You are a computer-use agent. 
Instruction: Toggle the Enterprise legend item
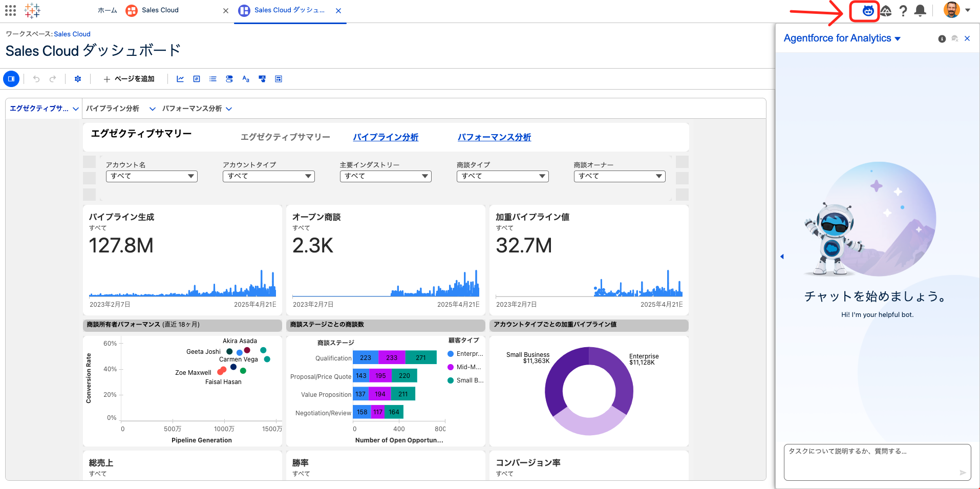pos(465,354)
